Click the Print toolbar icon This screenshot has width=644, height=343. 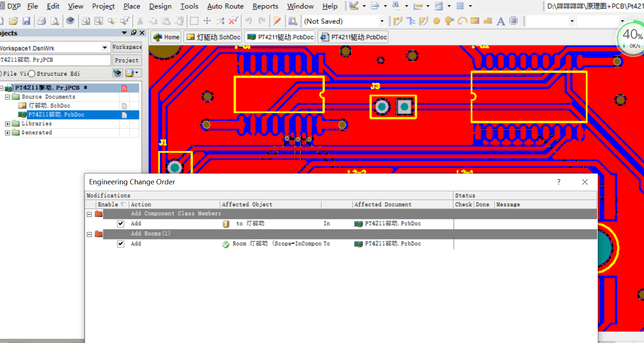coord(42,21)
